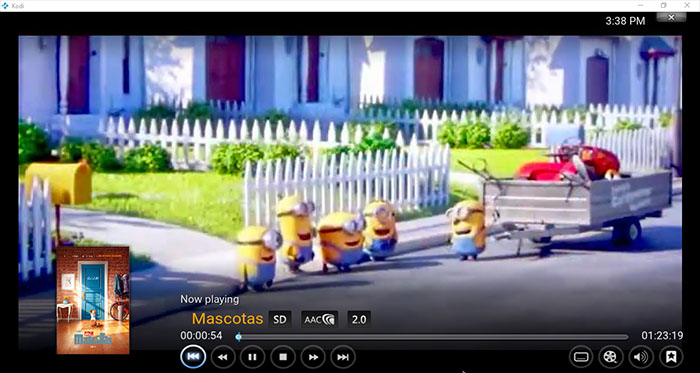Open video settings film reel icon
Image resolution: width=700 pixels, height=373 pixels.
tap(611, 357)
